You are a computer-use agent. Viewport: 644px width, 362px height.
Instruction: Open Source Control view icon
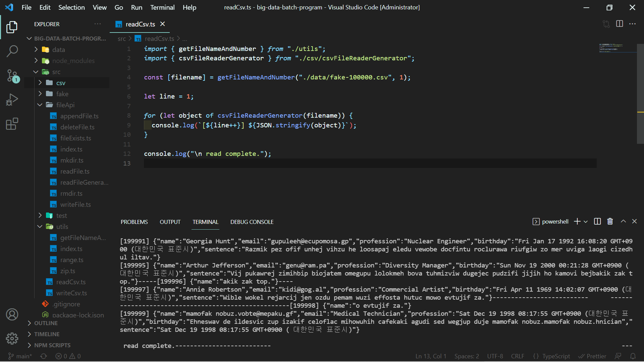coord(12,76)
